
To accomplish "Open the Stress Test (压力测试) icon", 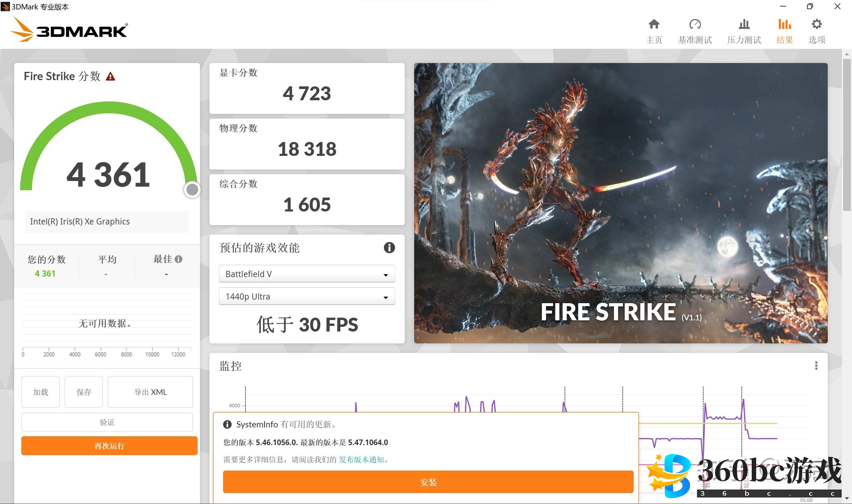I will point(744,25).
